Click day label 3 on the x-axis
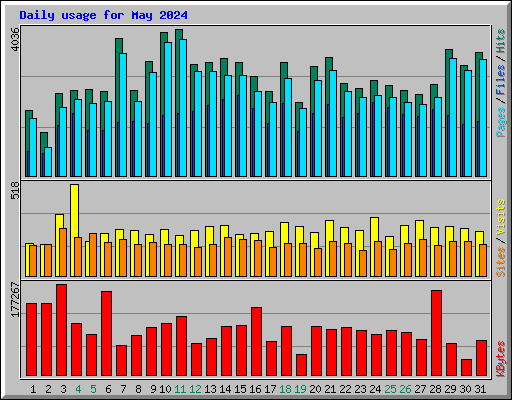512x400 pixels. (63, 389)
